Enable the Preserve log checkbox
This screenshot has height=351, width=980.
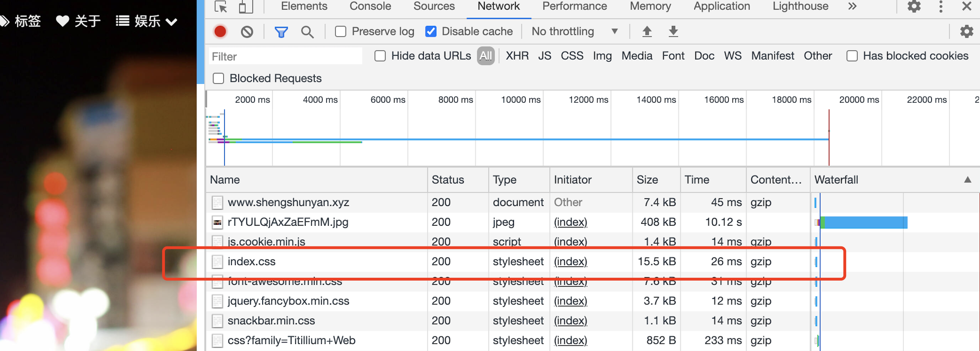(341, 31)
